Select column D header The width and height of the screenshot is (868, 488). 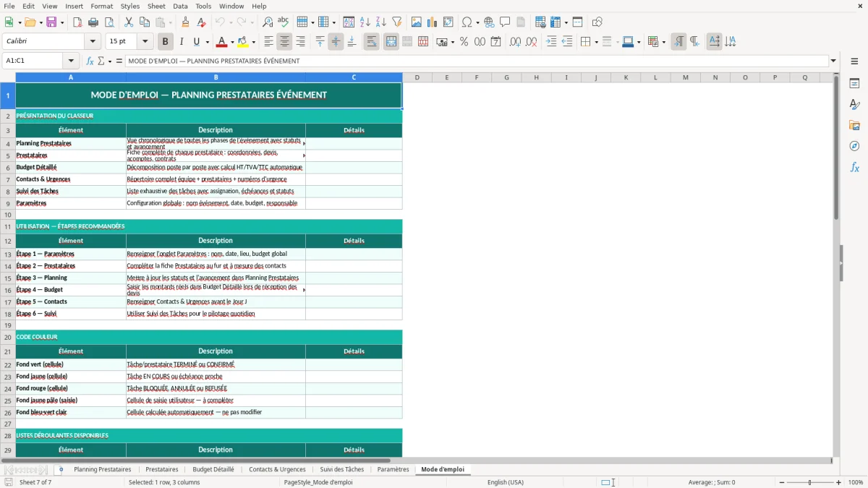tap(417, 77)
